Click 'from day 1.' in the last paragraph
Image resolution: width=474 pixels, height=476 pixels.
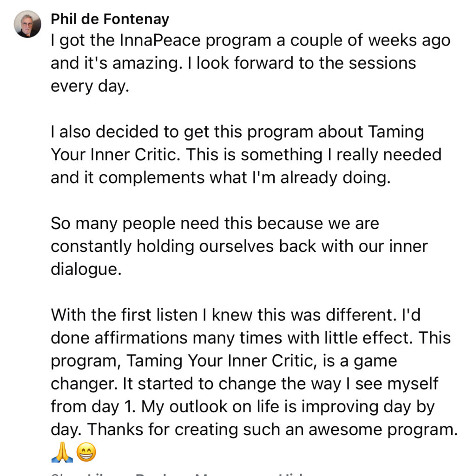pyautogui.click(x=93, y=407)
